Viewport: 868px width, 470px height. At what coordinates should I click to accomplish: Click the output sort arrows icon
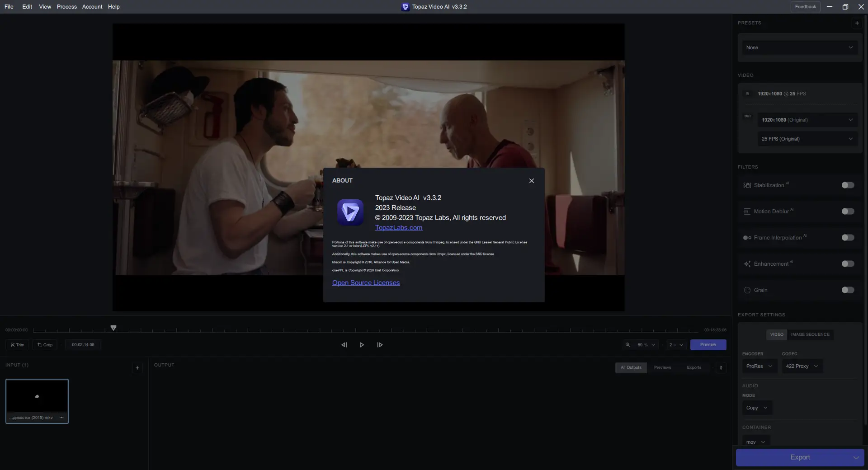[x=721, y=367]
